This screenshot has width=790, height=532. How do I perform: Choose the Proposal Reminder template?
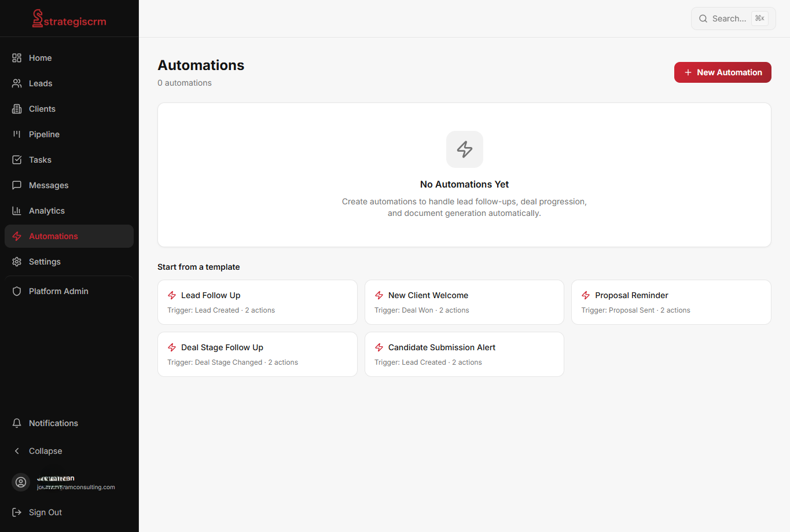click(671, 302)
